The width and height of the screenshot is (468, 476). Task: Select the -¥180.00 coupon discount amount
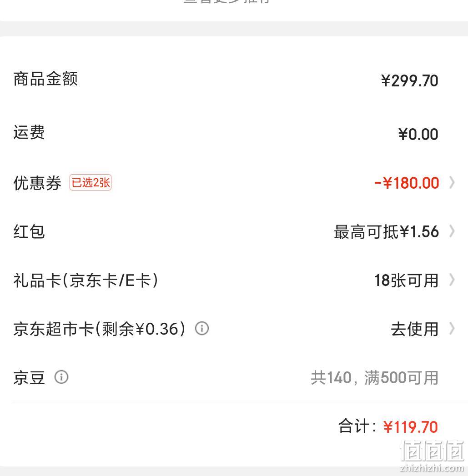click(407, 183)
